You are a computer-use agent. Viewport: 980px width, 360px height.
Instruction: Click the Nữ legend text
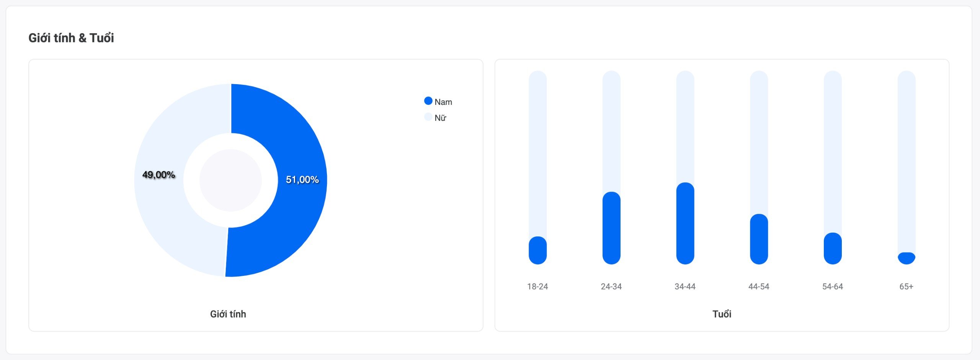click(x=440, y=118)
